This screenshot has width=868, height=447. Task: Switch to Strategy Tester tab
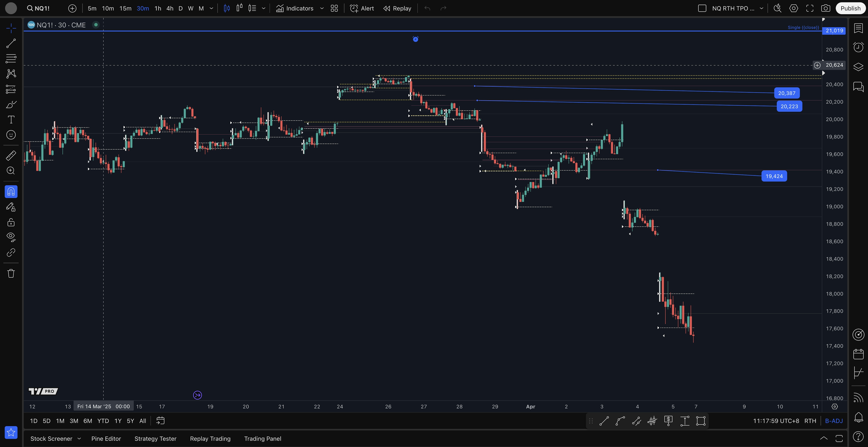[x=155, y=439]
